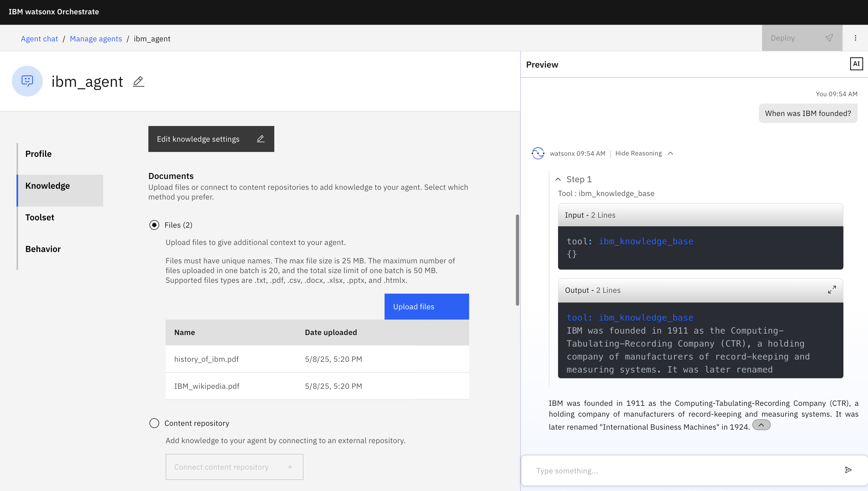Screen dimensions: 868x491
Task: Click the Preview panel heading
Action: tap(542, 64)
